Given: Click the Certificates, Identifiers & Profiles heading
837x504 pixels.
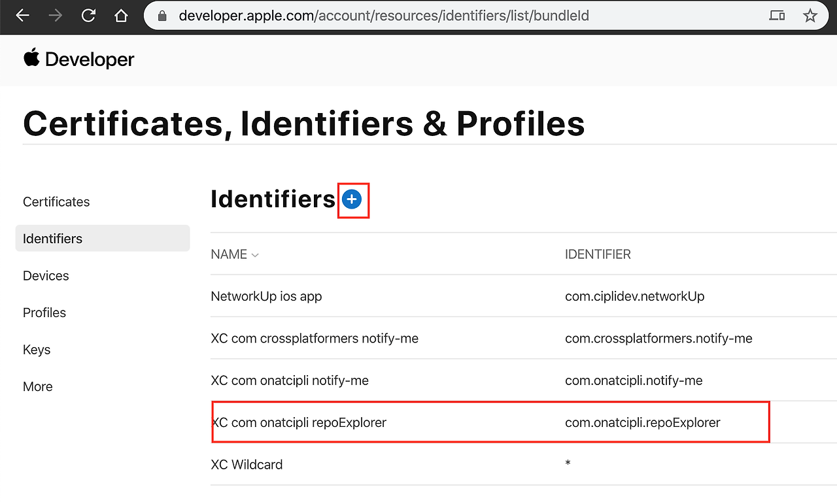Looking at the screenshot, I should click(x=304, y=124).
